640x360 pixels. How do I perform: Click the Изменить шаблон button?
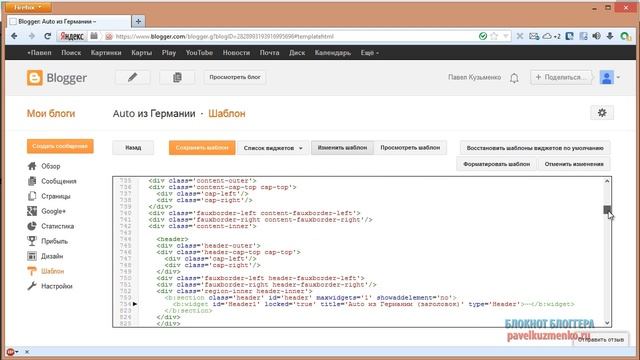pos(342,148)
